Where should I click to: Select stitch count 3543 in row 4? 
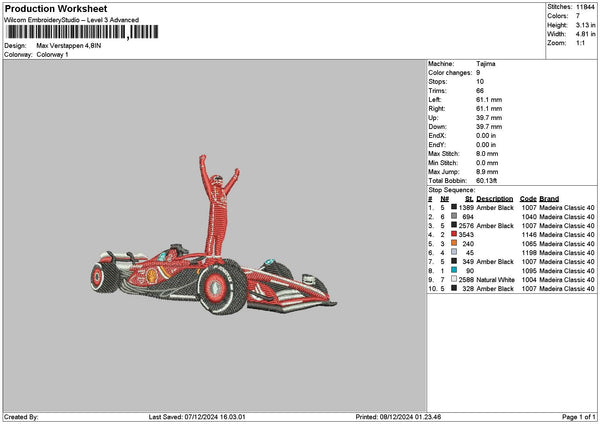[x=466, y=235]
